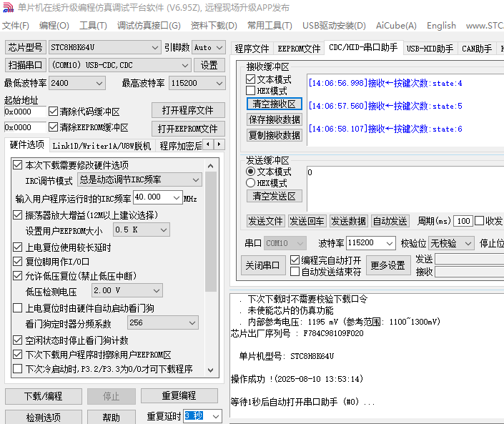Click the 检测选项 button
504x424 pixels.
click(x=44, y=418)
